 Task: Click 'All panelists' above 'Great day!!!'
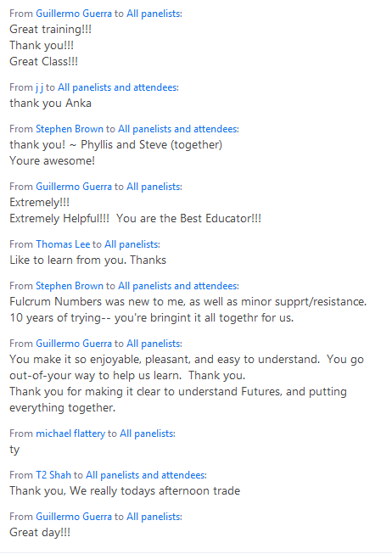point(153,517)
